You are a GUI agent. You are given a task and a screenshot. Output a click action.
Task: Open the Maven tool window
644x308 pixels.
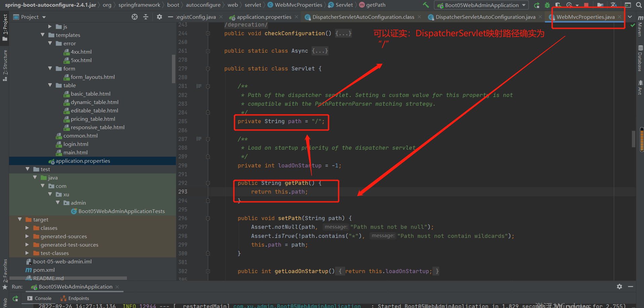[640, 26]
